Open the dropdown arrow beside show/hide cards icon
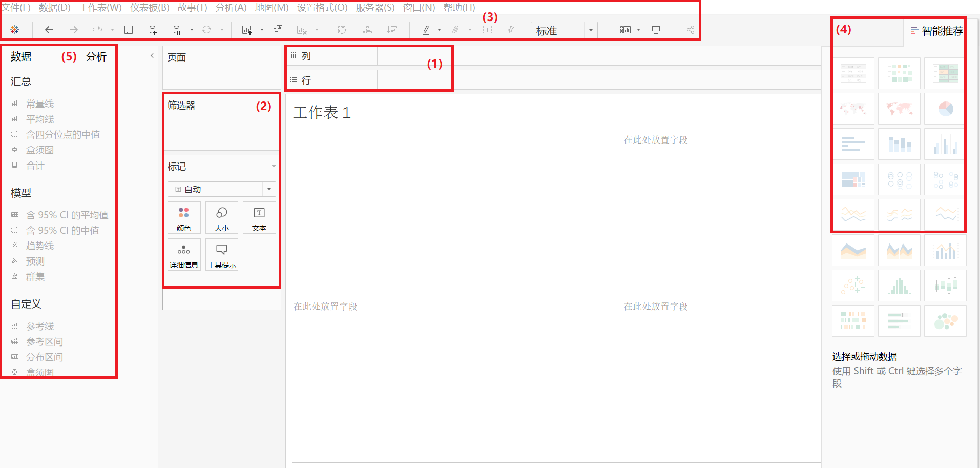 pyautogui.click(x=638, y=30)
